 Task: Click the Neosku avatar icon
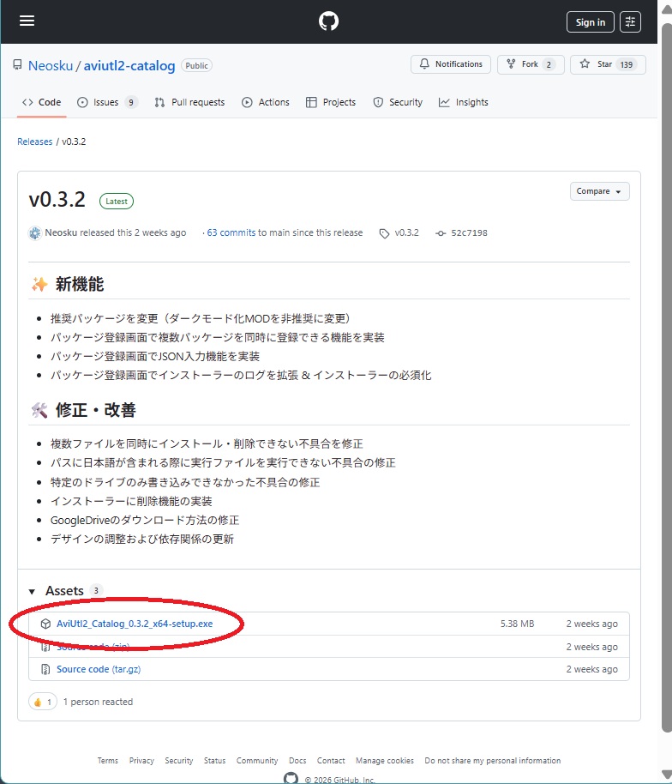pos(34,233)
